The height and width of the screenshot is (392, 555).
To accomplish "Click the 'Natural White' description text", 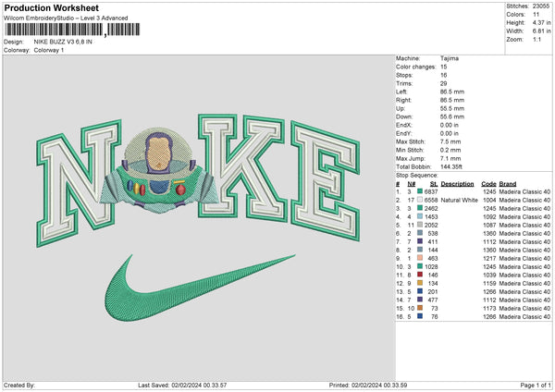I will tap(459, 201).
